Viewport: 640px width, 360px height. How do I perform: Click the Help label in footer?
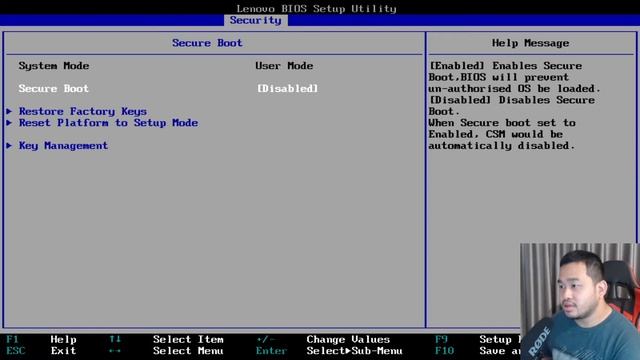[63, 339]
